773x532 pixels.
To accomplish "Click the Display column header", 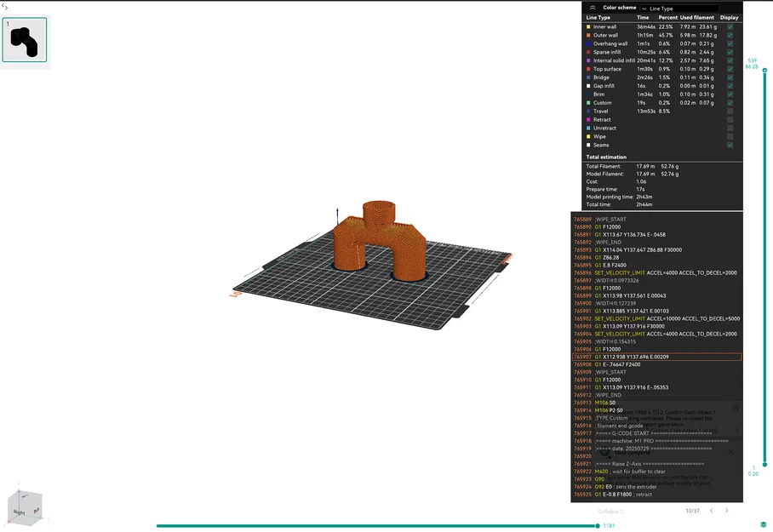I will point(729,17).
